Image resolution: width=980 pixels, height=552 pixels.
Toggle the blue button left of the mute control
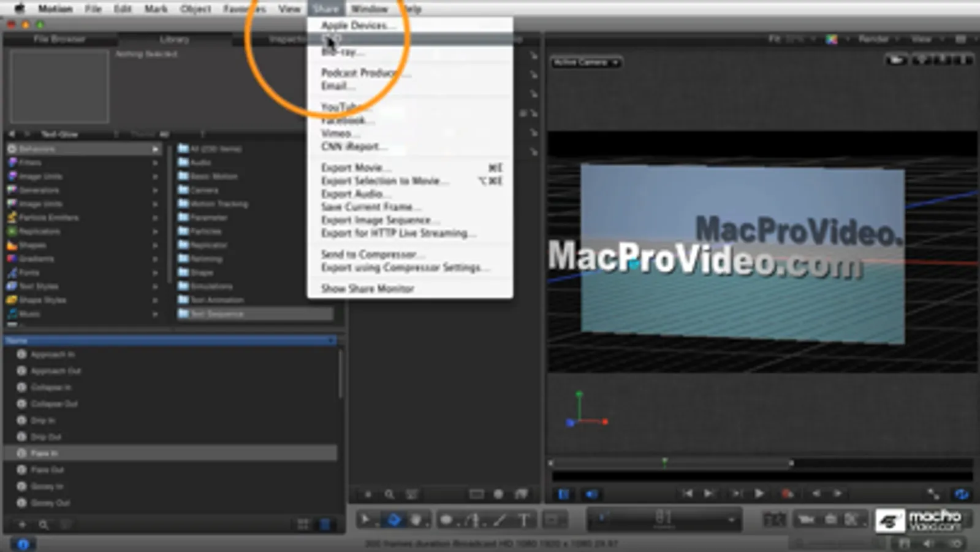(x=564, y=494)
